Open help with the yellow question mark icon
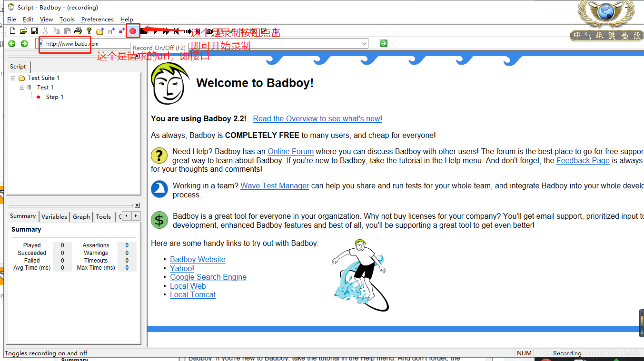644x361 pixels. pyautogui.click(x=89, y=31)
